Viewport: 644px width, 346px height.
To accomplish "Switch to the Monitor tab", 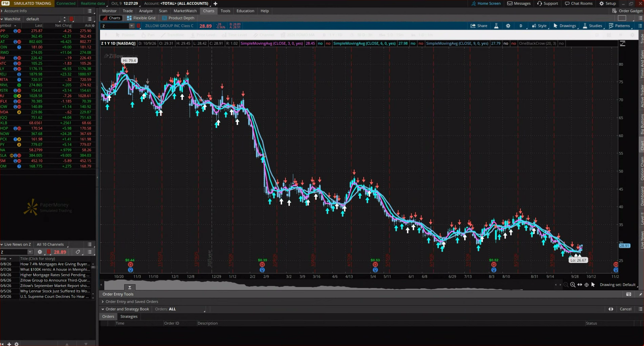I will tap(109, 11).
